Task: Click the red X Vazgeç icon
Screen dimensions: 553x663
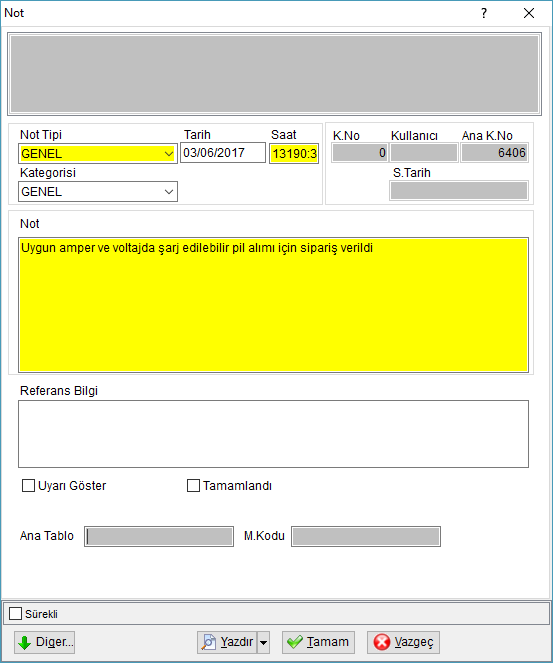Action: pos(382,642)
